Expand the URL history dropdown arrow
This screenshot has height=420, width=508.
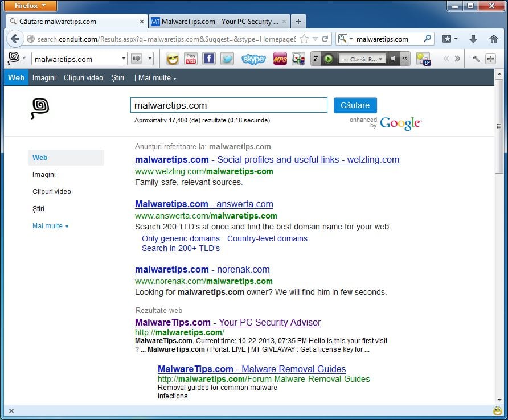tap(315, 39)
